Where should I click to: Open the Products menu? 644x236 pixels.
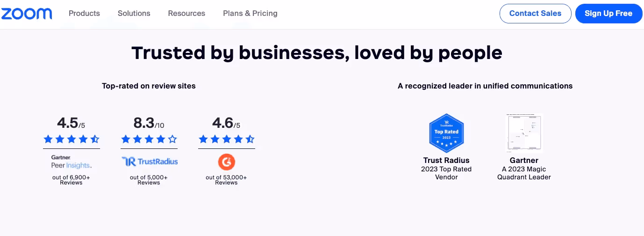coord(84,13)
